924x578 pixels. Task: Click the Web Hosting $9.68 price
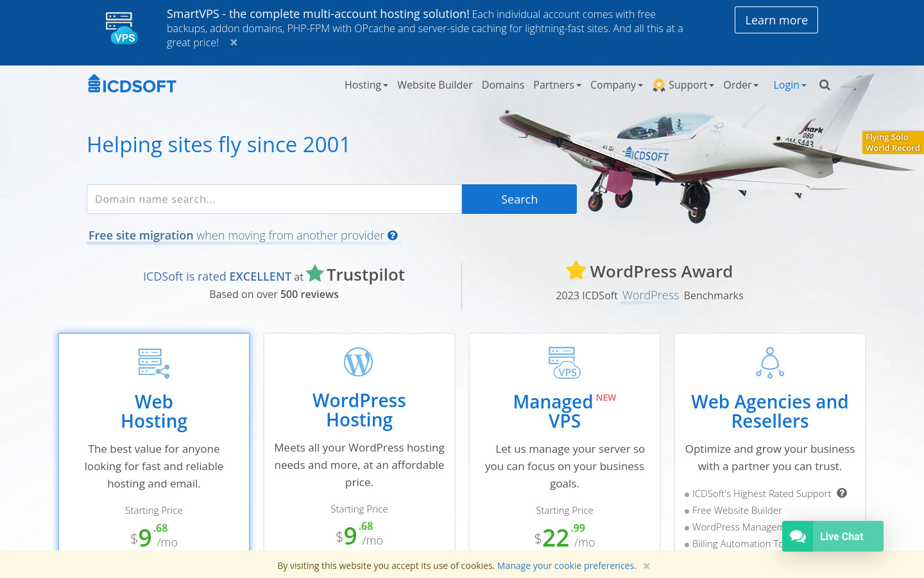pos(154,536)
